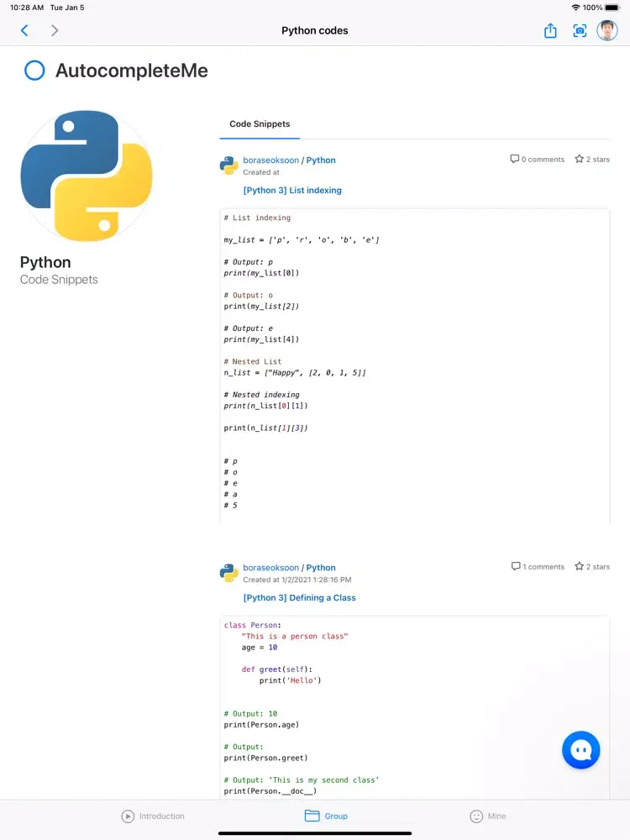Switch to the Group tab
The image size is (630, 840).
click(326, 816)
